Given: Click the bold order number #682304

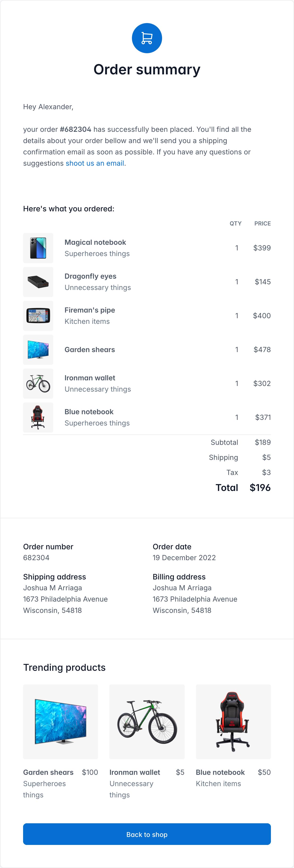Looking at the screenshot, I should tap(76, 129).
